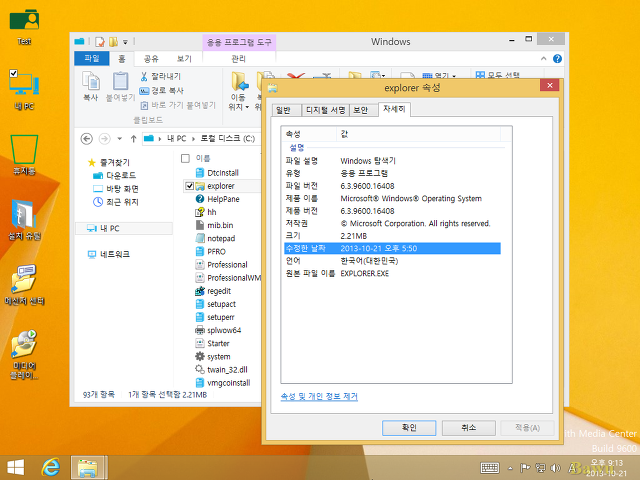Toggle checkbox on 내 PC desktop icon
This screenshot has width=640, height=480.
tap(13, 73)
